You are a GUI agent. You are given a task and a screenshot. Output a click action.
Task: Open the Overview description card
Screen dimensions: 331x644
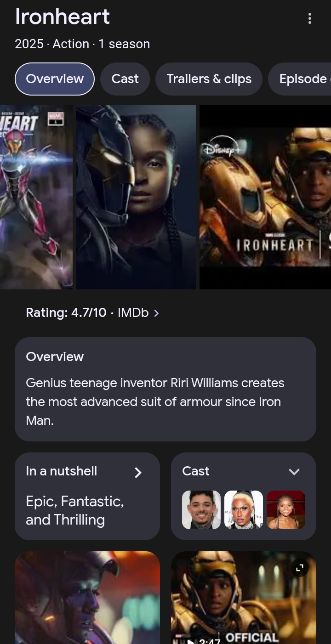pos(165,389)
